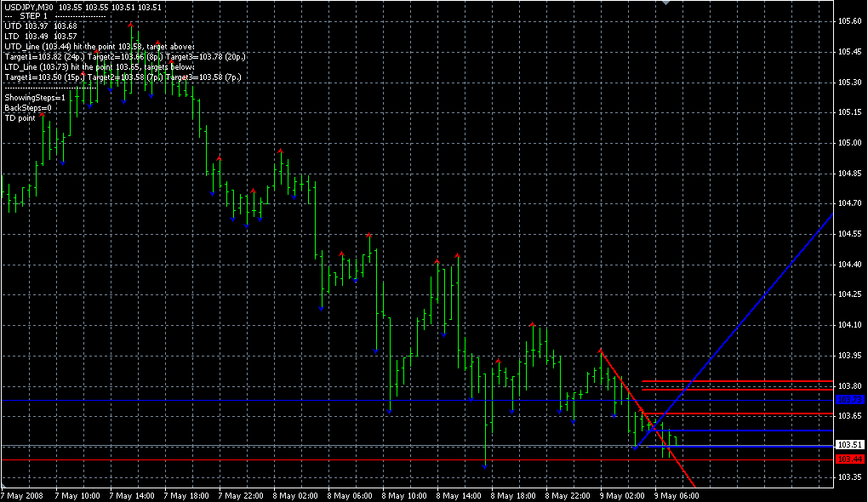
Task: Click the 'Target1=103.50 (15p.)' text line
Action: coord(123,77)
